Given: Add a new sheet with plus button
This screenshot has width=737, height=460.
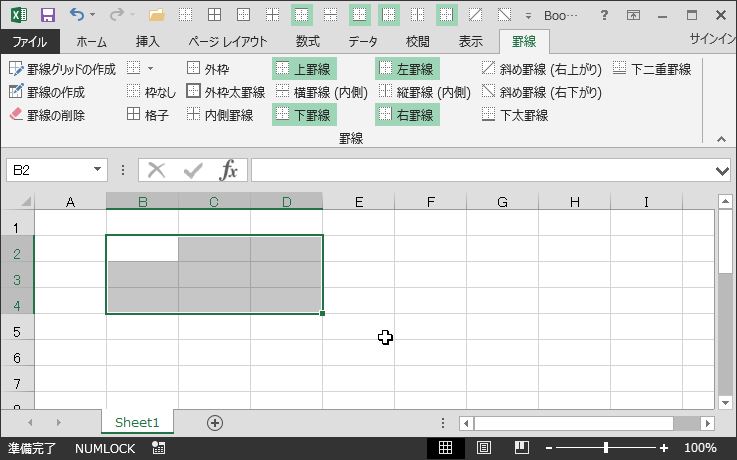Looking at the screenshot, I should (x=215, y=422).
